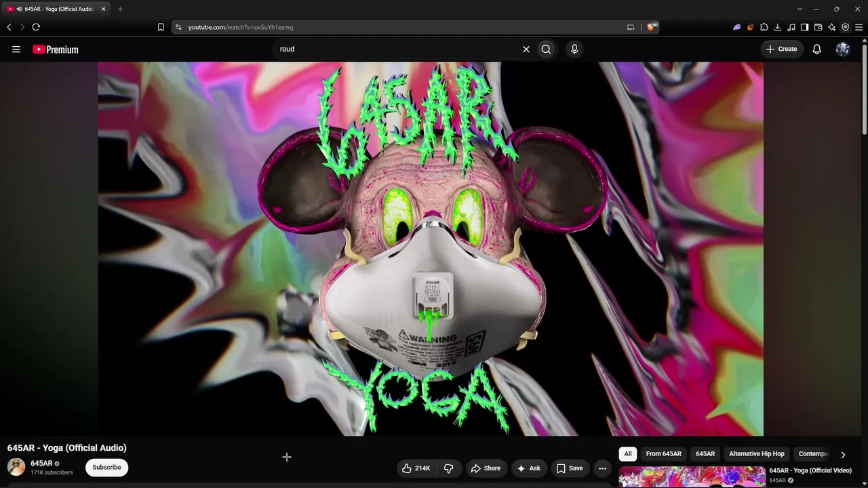Click the 645AR - Yoga (Official Audio) title
868x488 pixels.
coord(66,448)
